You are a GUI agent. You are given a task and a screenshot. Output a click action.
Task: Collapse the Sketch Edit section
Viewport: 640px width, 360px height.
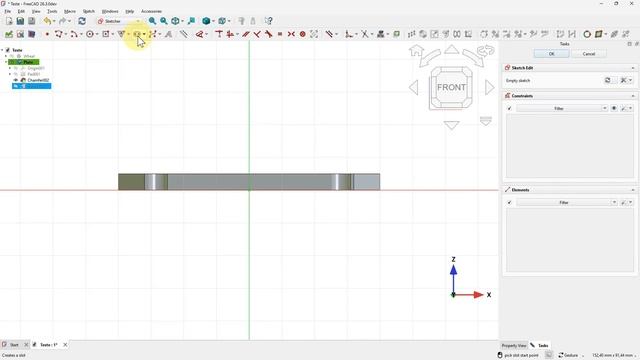point(633,68)
